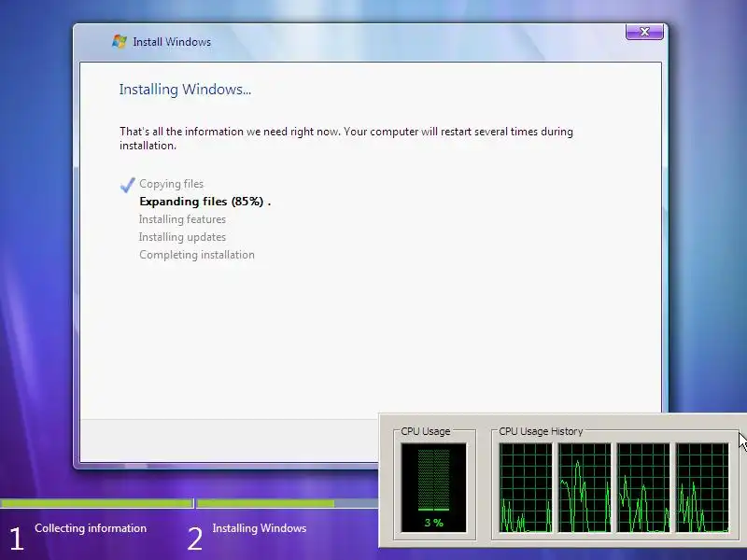Click the fourth CPU usage history graph
The width and height of the screenshot is (747, 560).
tap(702, 487)
